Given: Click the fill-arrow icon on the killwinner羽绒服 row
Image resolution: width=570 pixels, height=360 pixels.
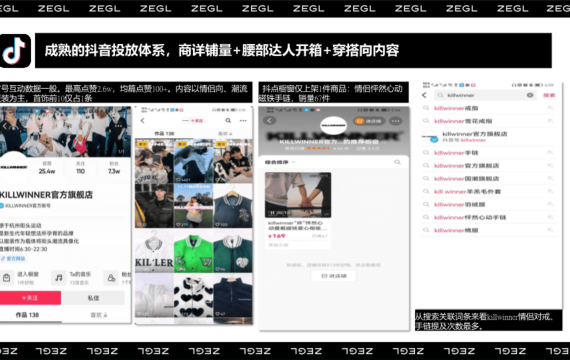Looking at the screenshot, I should click(550, 204).
